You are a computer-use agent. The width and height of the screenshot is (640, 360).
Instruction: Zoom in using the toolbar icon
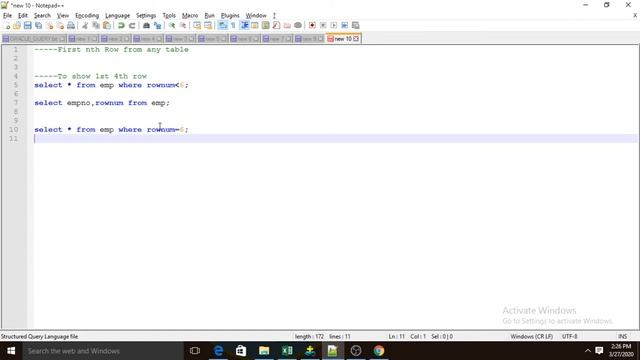[172, 25]
